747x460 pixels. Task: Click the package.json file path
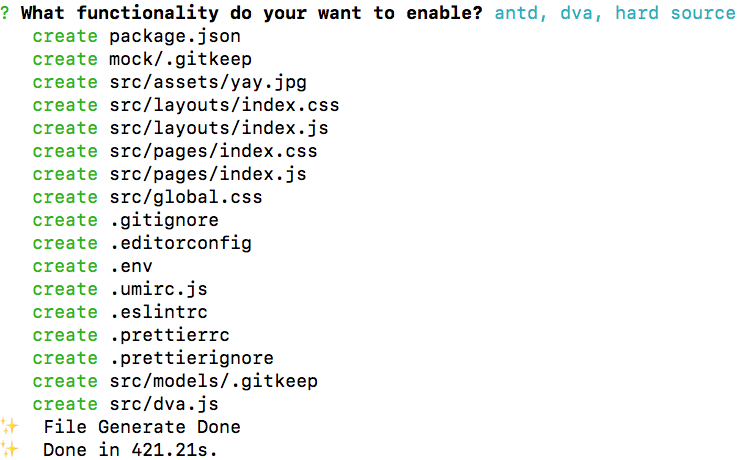175,37
